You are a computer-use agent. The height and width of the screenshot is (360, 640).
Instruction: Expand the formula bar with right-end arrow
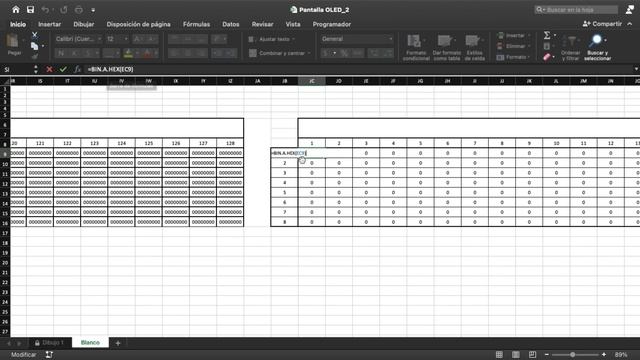636,69
